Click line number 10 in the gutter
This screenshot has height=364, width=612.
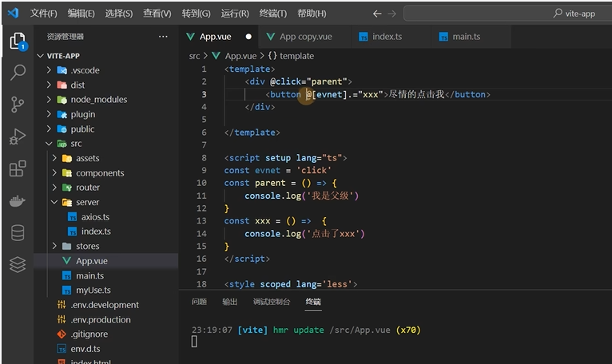click(201, 183)
